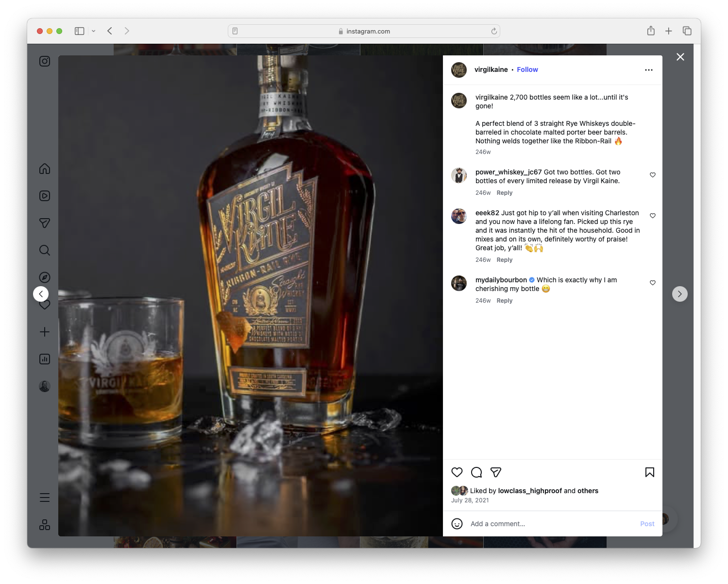
Task: Create a new post with the plus icon
Action: click(44, 332)
